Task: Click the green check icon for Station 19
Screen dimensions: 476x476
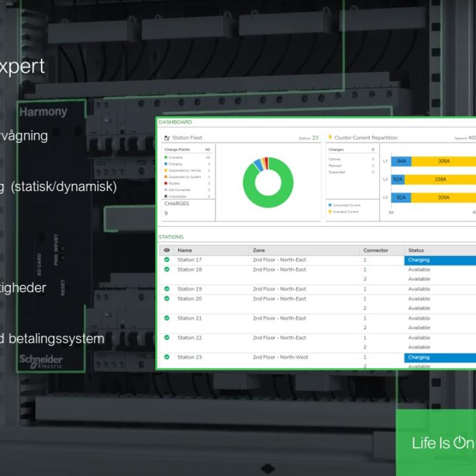Action: 167,289
